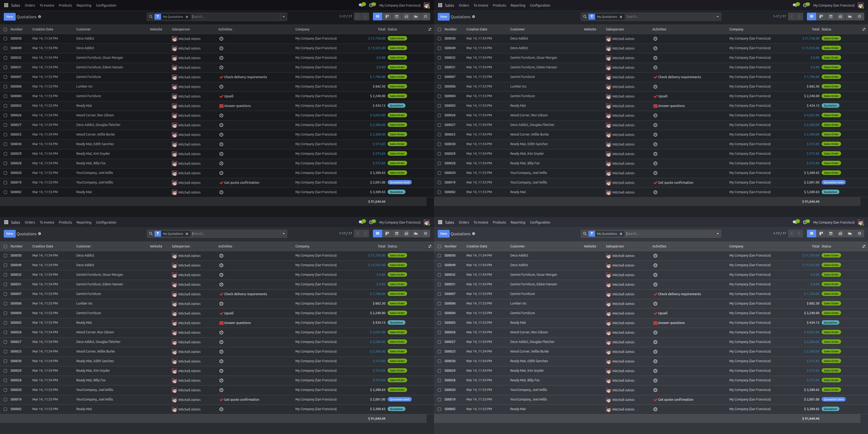
Task: Open Reporting menu in top-left window
Action: (x=84, y=5)
